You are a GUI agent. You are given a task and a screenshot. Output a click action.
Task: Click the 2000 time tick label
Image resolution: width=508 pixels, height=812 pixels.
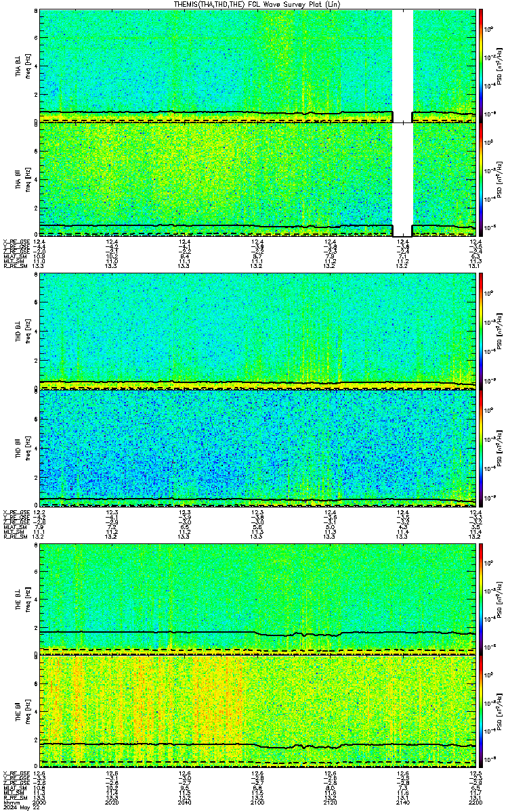tap(39, 803)
